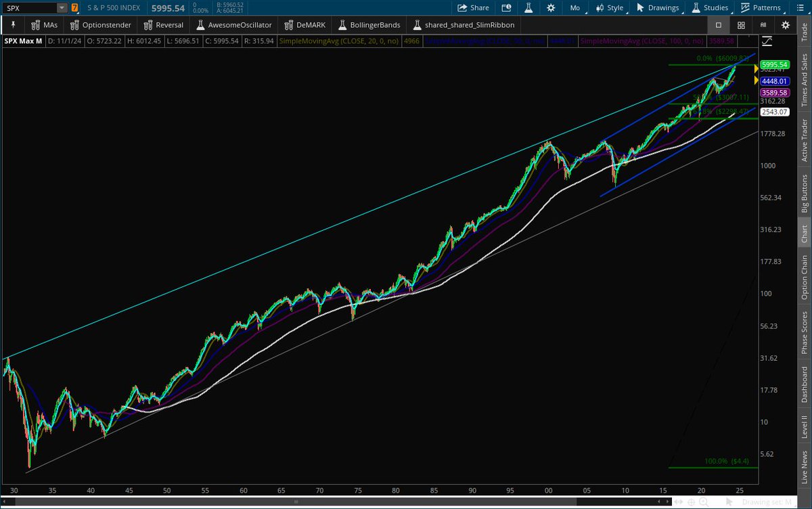Click the upper yellow price axis arrow marker
Screen dimensions: 812x509
756,68
